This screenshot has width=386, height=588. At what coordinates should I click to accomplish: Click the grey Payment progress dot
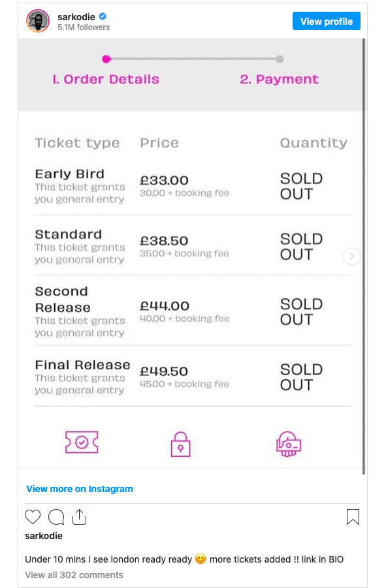click(x=280, y=59)
